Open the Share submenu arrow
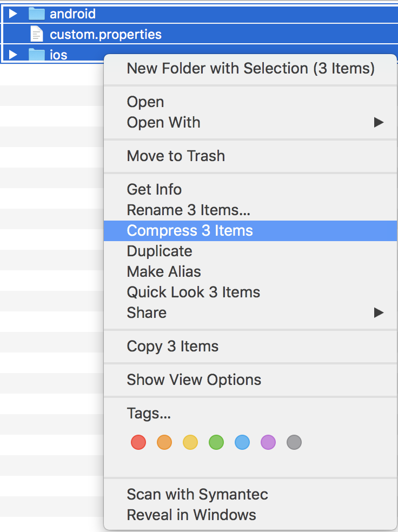The height and width of the screenshot is (532, 398). 379,312
